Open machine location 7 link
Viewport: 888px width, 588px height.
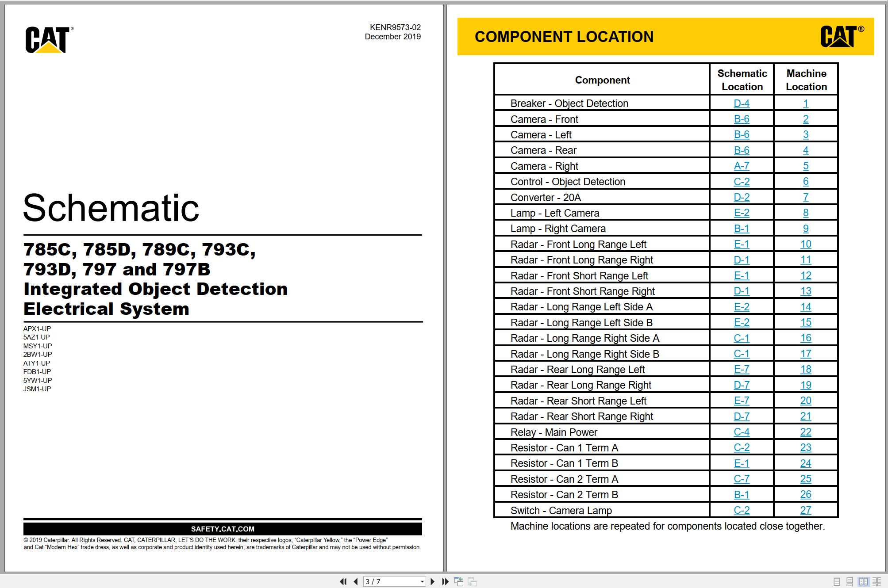click(x=806, y=197)
